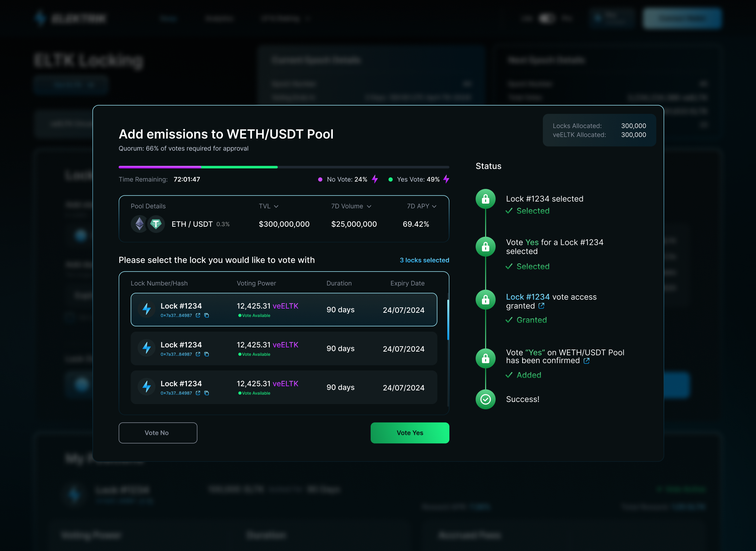Click the Vote No button
Image resolution: width=756 pixels, height=551 pixels.
pos(158,433)
